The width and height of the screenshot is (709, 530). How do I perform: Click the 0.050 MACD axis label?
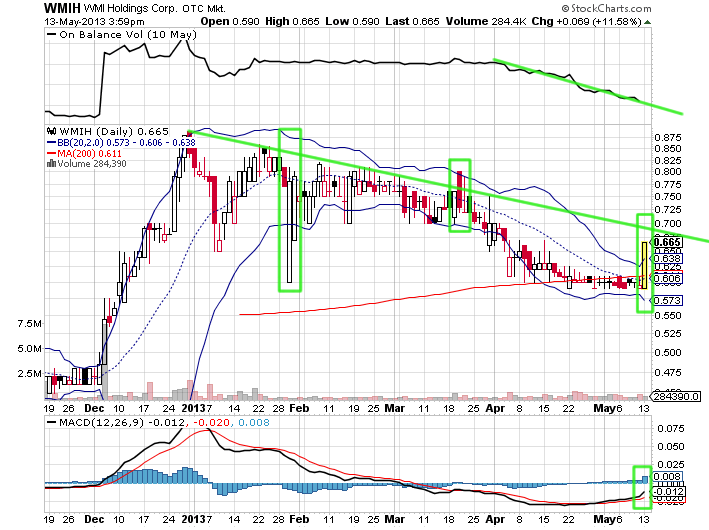[671, 447]
